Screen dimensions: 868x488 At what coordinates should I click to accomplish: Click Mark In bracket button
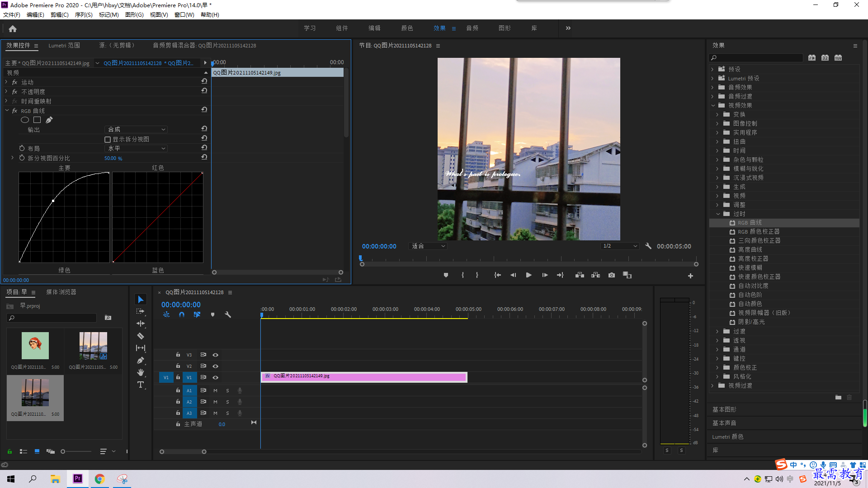[462, 275]
